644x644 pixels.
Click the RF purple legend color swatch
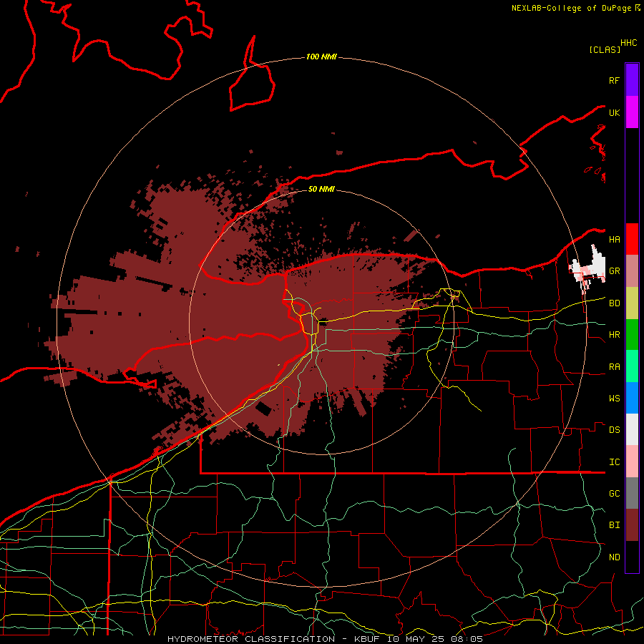tap(632, 80)
